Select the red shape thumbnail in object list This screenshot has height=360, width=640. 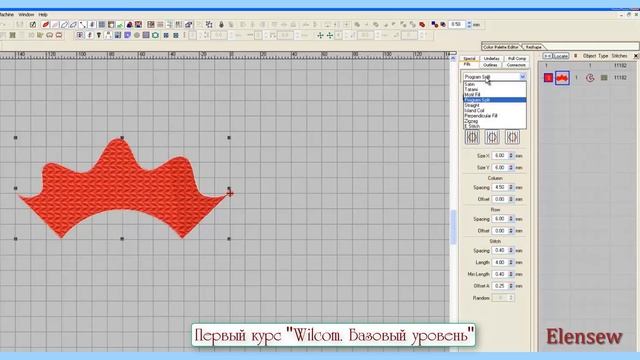point(562,78)
